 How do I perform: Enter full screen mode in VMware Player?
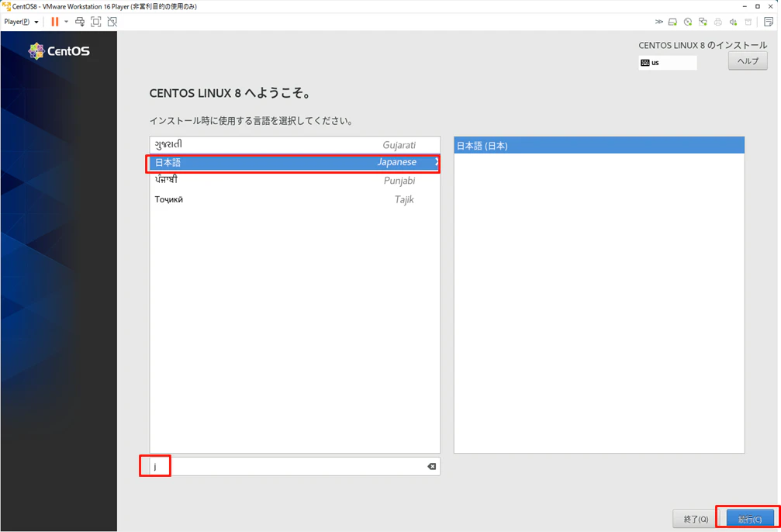click(96, 22)
